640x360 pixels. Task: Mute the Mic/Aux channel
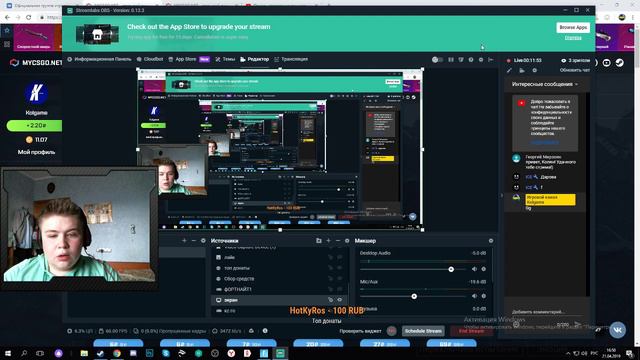tap(474, 296)
